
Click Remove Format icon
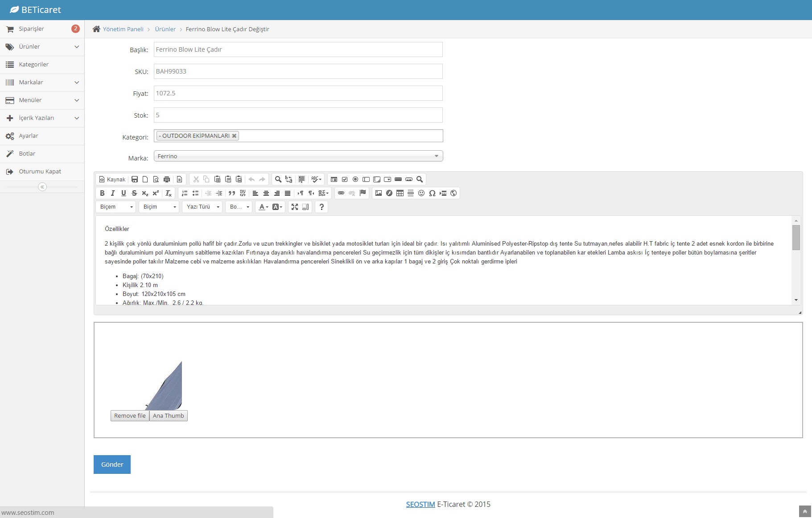click(169, 193)
